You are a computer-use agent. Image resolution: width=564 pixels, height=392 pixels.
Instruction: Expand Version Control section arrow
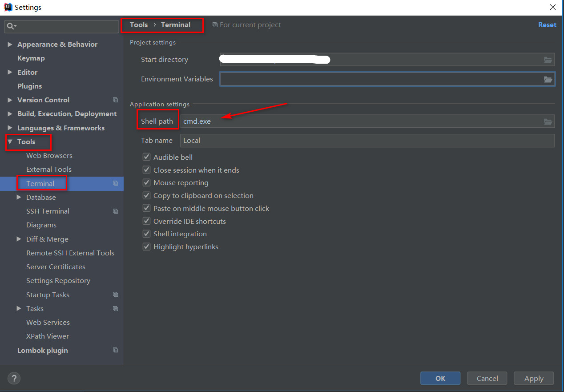[x=10, y=100]
